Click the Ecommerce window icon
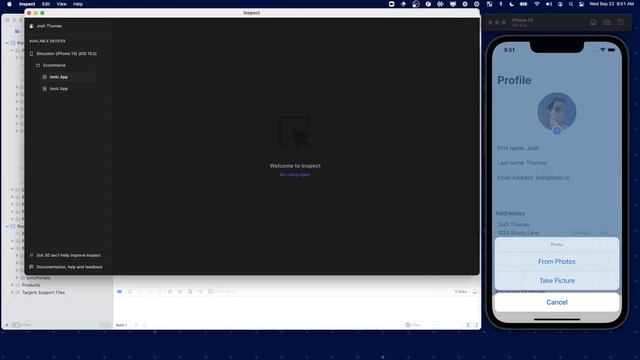The height and width of the screenshot is (360, 640). click(x=38, y=65)
